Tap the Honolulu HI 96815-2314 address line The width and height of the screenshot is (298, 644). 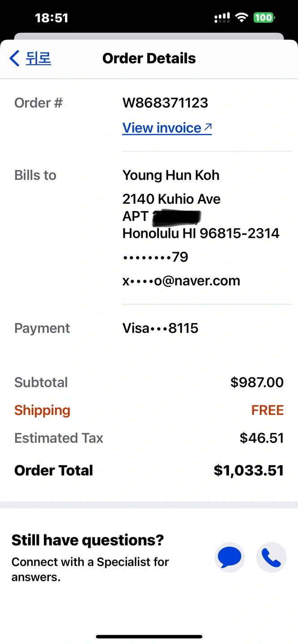click(201, 233)
